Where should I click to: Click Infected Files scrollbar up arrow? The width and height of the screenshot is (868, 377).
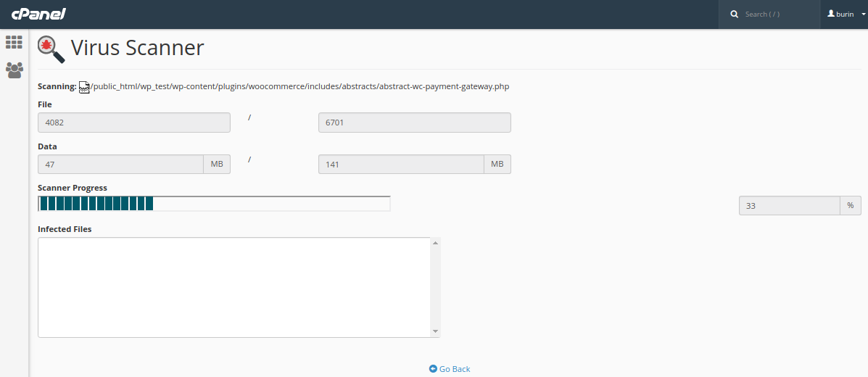click(x=435, y=243)
